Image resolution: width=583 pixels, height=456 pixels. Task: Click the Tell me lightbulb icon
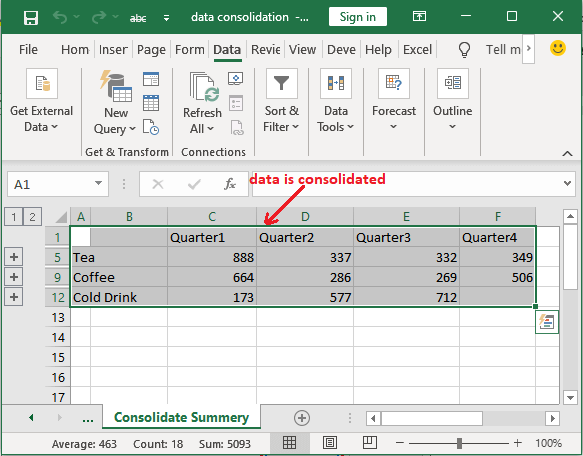point(464,49)
